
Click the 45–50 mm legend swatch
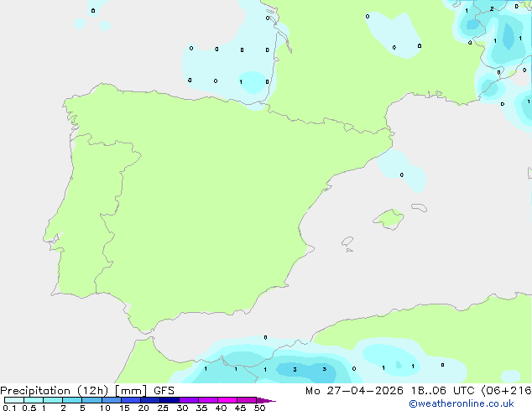point(247,400)
